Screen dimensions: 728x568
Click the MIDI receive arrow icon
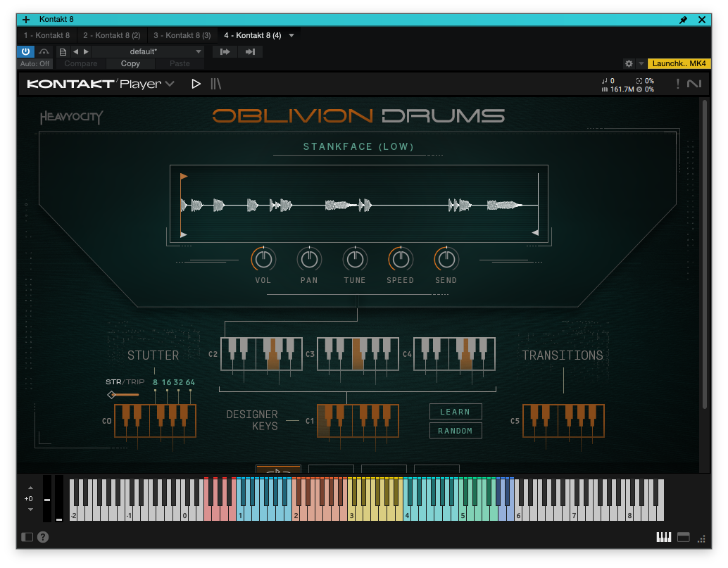[x=250, y=51]
